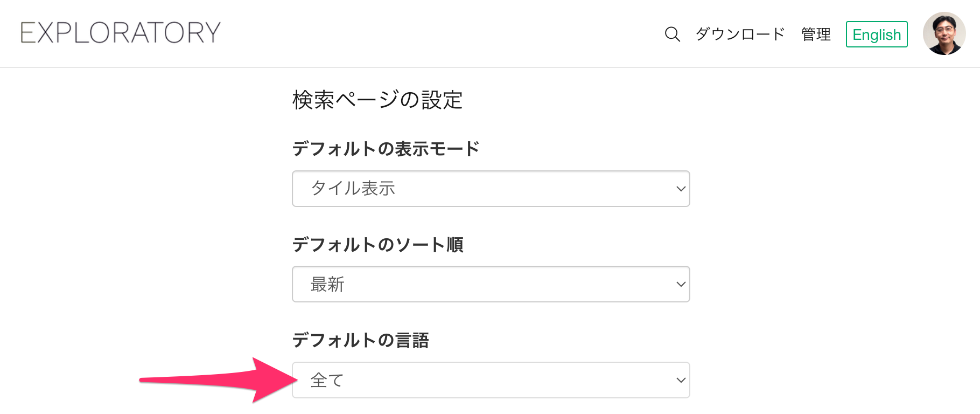
Task: Click the chevron on タイル表示 dropdown
Action: click(x=681, y=189)
